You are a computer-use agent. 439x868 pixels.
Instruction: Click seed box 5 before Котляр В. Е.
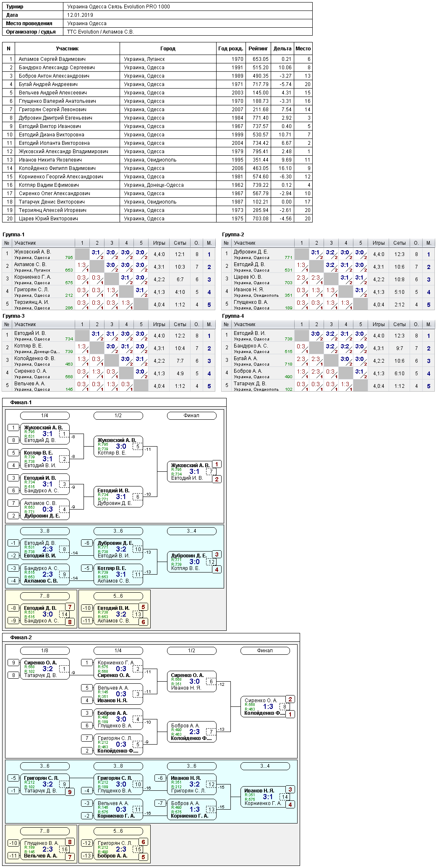[13, 453]
